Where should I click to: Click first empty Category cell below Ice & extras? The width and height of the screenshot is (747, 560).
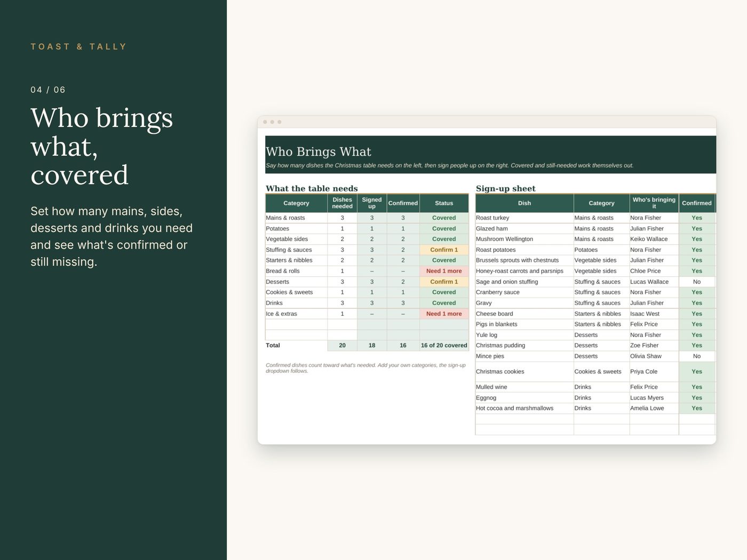[296, 324]
